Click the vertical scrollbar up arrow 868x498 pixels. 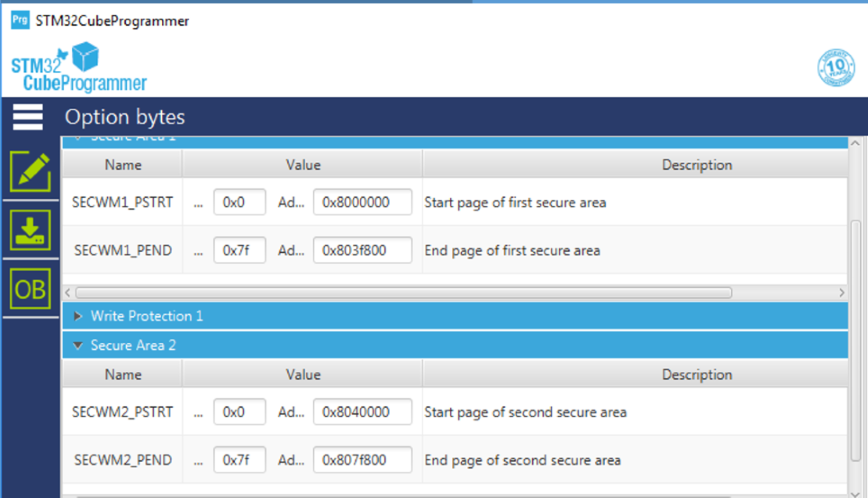(855, 143)
